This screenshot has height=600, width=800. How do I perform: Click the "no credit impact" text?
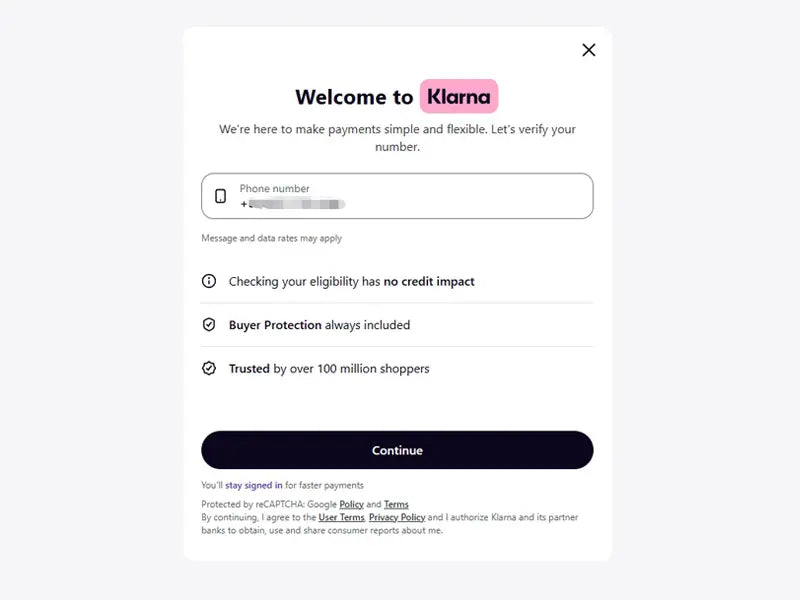tap(429, 282)
